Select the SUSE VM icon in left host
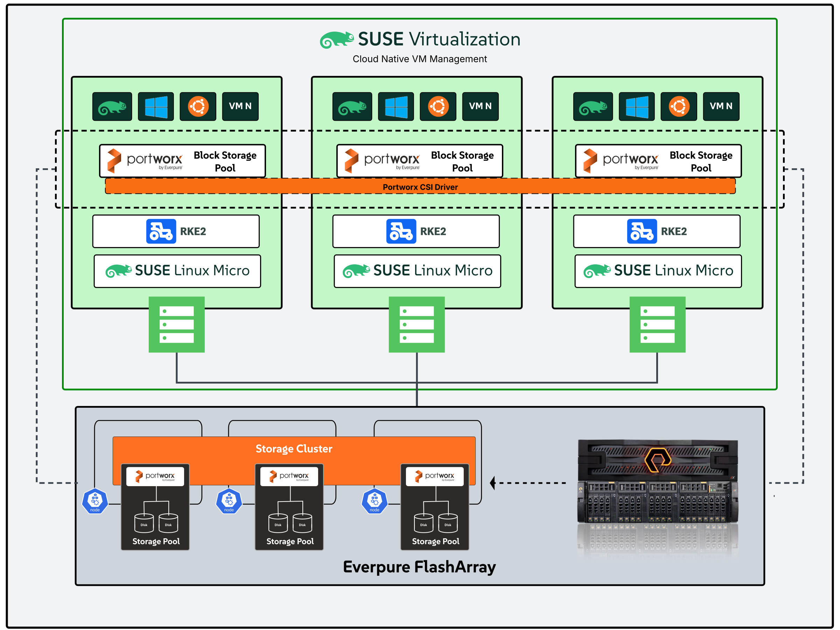 112,106
